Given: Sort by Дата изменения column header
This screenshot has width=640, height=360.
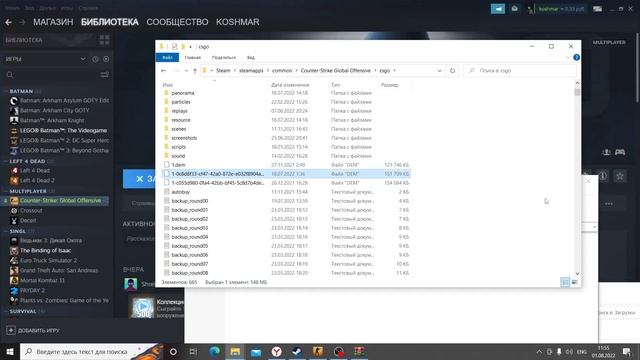Looking at the screenshot, I should [x=290, y=85].
